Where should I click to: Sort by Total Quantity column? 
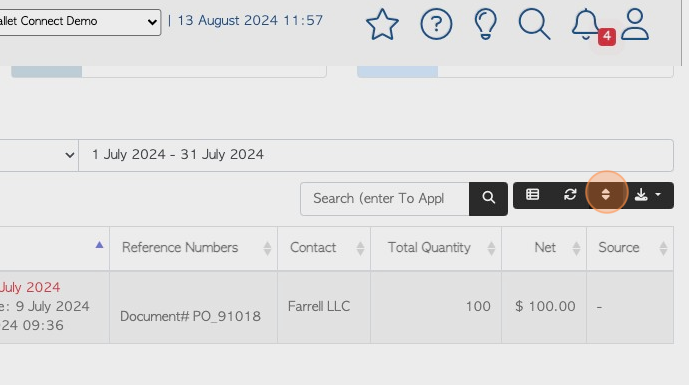coord(435,248)
